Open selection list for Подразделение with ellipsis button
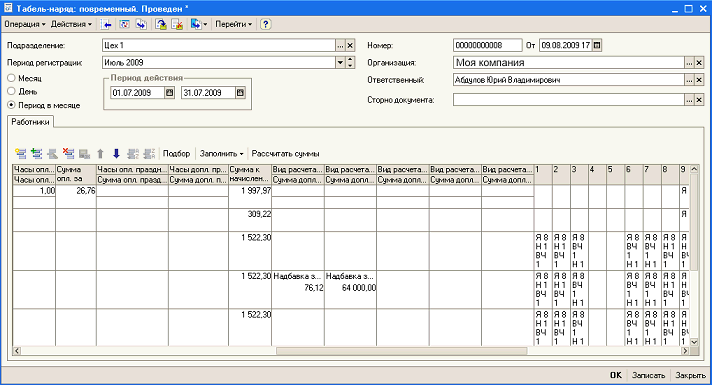The image size is (713, 386). (x=341, y=45)
